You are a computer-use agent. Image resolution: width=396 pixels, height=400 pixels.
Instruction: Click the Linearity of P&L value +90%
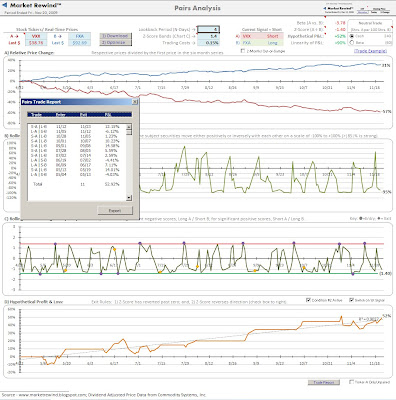[x=340, y=43]
